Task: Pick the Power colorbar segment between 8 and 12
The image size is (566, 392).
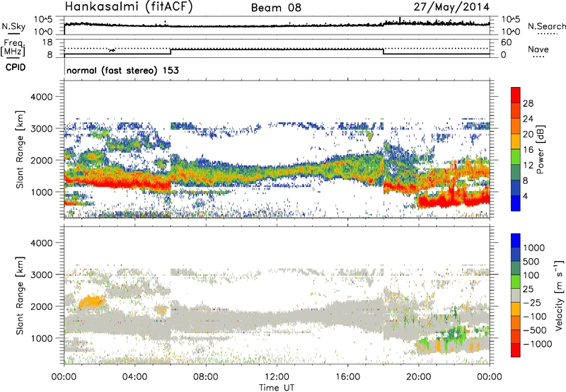Action: point(516,173)
